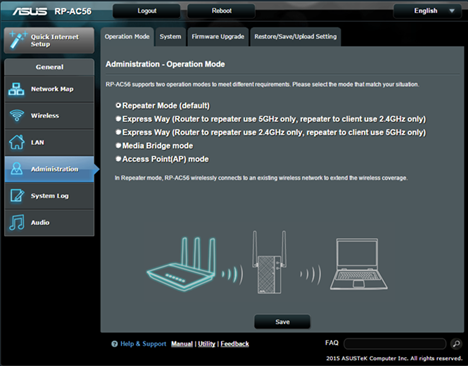Click the Network Map icon
The height and width of the screenshot is (366, 468).
tap(16, 89)
